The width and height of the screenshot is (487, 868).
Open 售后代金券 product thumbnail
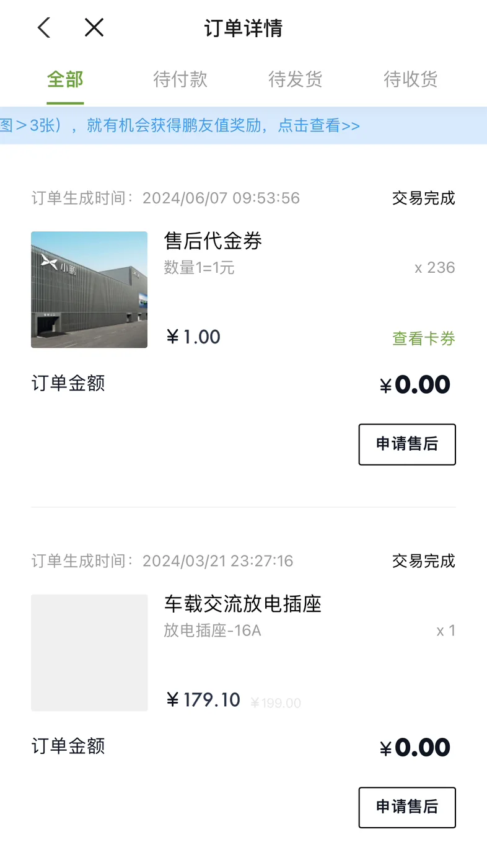pos(89,290)
